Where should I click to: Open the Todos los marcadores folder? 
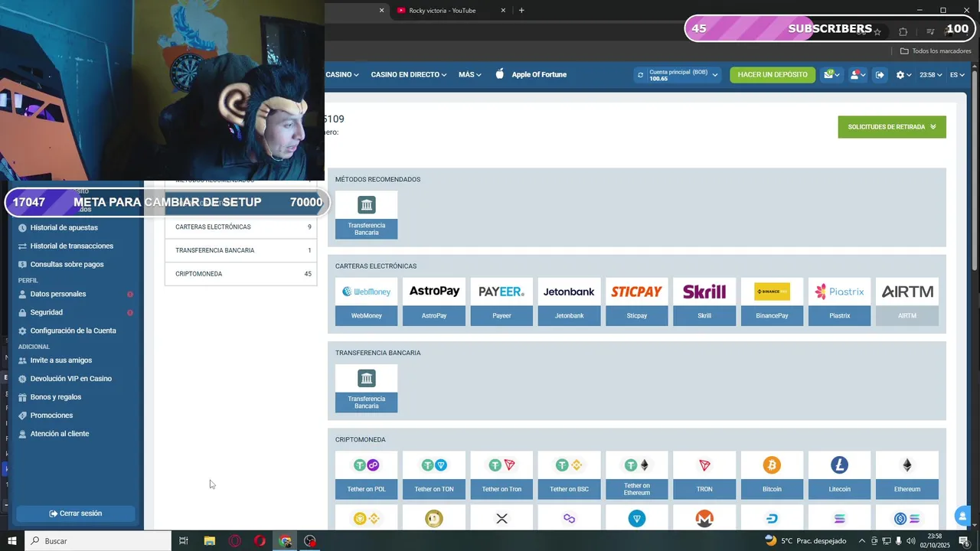click(x=936, y=51)
